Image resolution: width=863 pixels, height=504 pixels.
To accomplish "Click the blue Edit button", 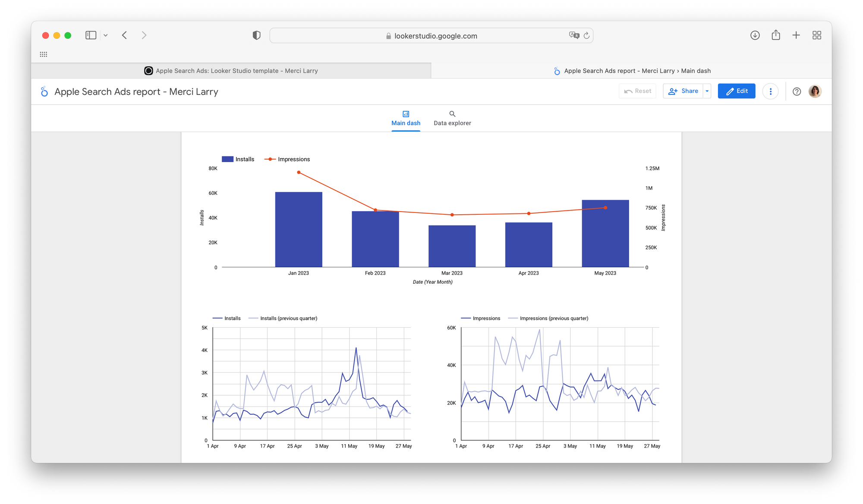I will tap(736, 91).
